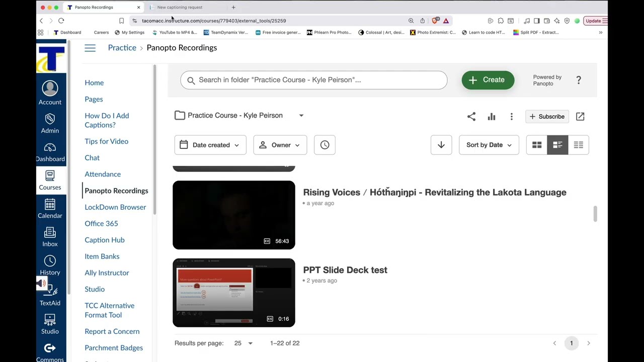Open Attendance in course navigation
644x362 pixels.
[103, 174]
